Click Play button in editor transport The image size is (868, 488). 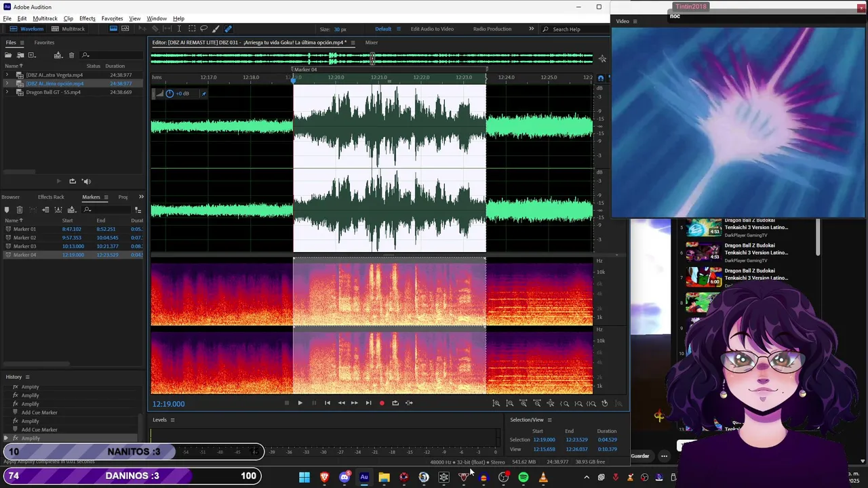tap(300, 403)
